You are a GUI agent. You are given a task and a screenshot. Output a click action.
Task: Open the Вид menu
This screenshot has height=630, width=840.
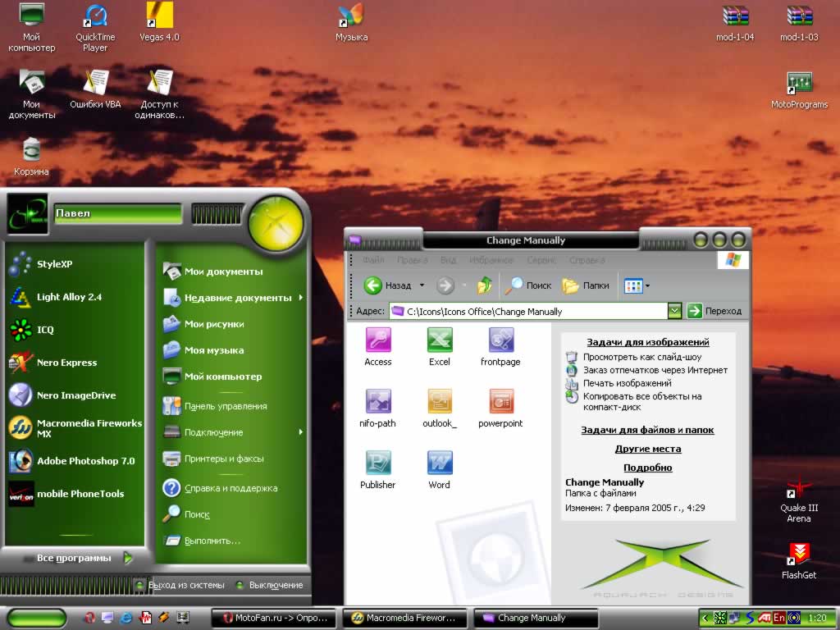point(449,260)
